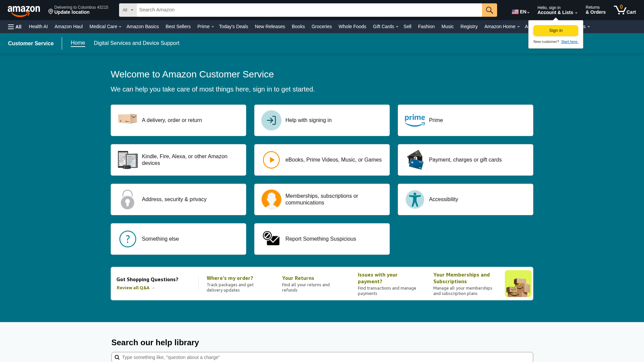Open the Books nav item
The width and height of the screenshot is (644, 362).
[x=298, y=26]
